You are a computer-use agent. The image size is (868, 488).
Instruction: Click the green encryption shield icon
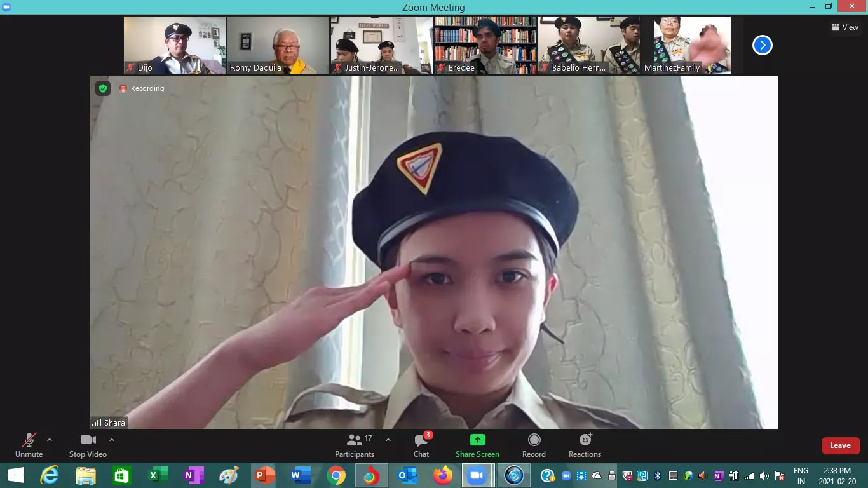(103, 88)
